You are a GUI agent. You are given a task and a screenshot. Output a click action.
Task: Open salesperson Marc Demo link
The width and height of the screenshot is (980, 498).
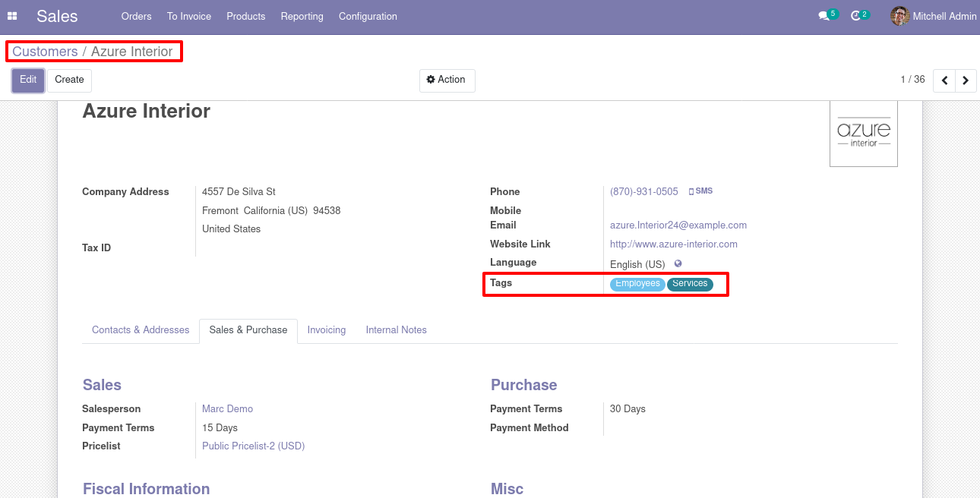pos(227,409)
